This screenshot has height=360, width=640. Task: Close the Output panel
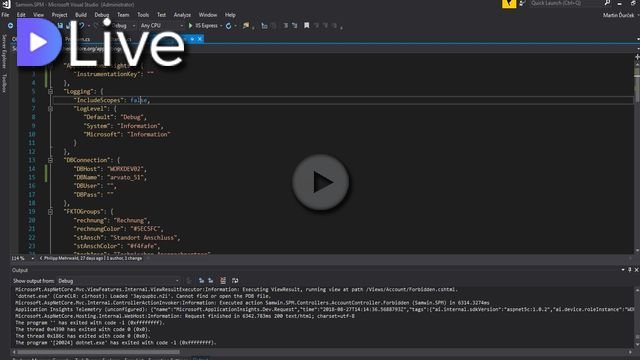[x=636, y=270]
